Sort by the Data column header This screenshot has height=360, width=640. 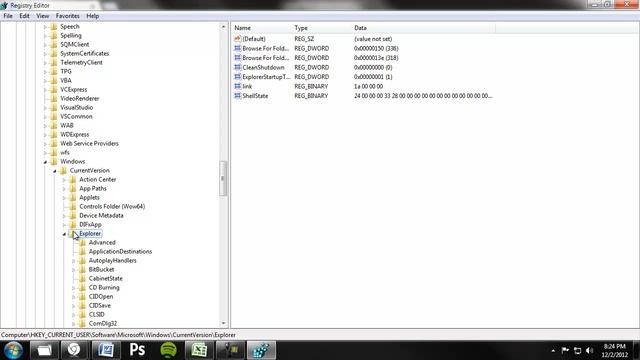[x=423, y=28]
